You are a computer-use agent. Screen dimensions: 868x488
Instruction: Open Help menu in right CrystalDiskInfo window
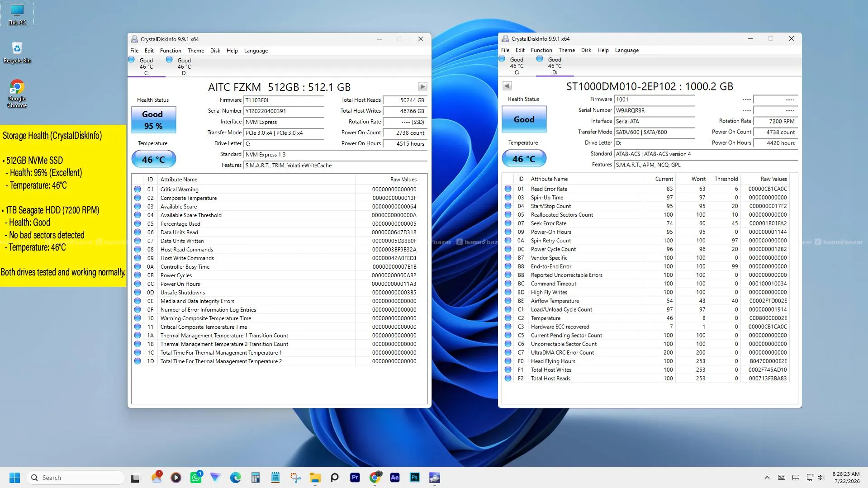(603, 50)
